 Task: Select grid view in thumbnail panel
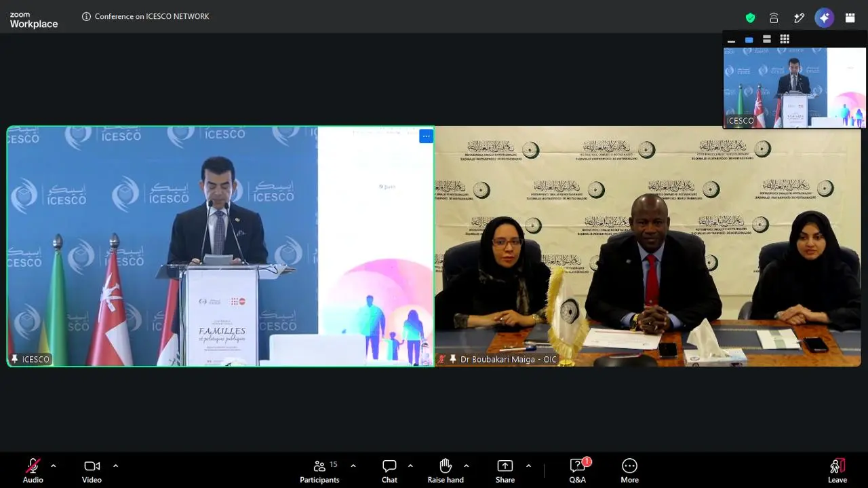point(785,39)
